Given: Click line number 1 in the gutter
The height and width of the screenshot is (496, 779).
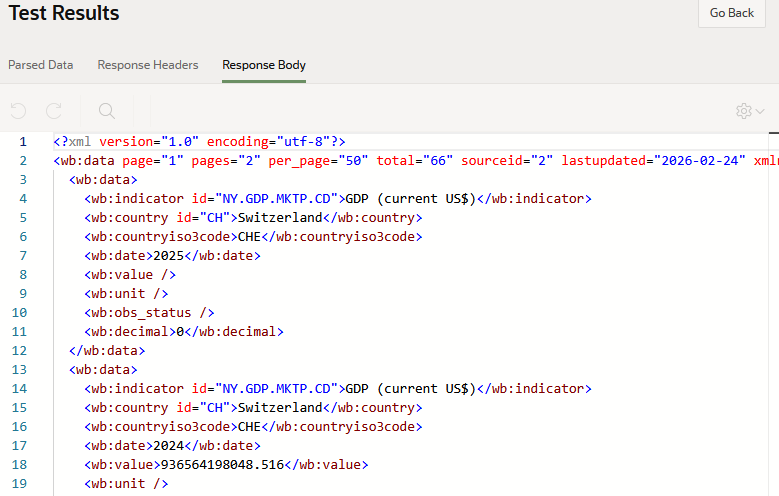Looking at the screenshot, I should pyautogui.click(x=22, y=142).
